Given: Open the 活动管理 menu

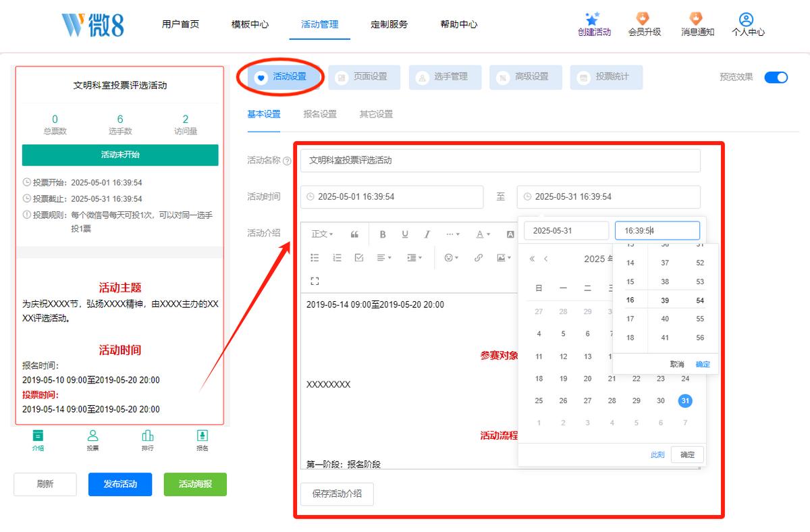Looking at the screenshot, I should [x=320, y=24].
